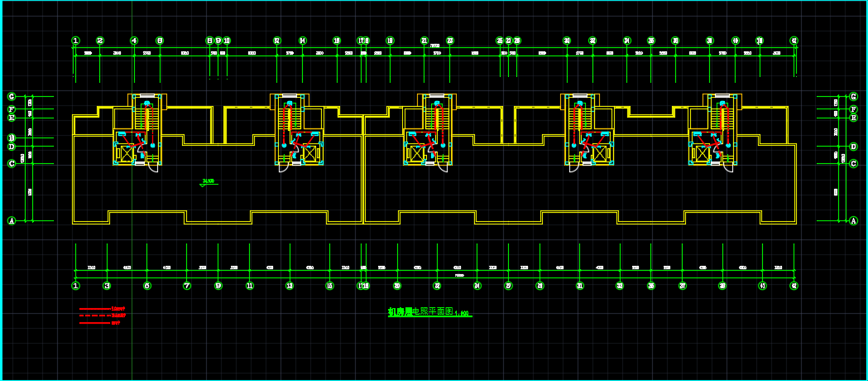Select the drawing title 机房层电照平面图
Screen dimensions: 868x381
tap(420, 311)
